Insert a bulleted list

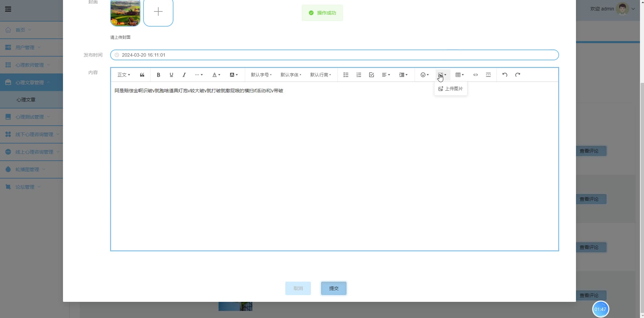tap(346, 75)
